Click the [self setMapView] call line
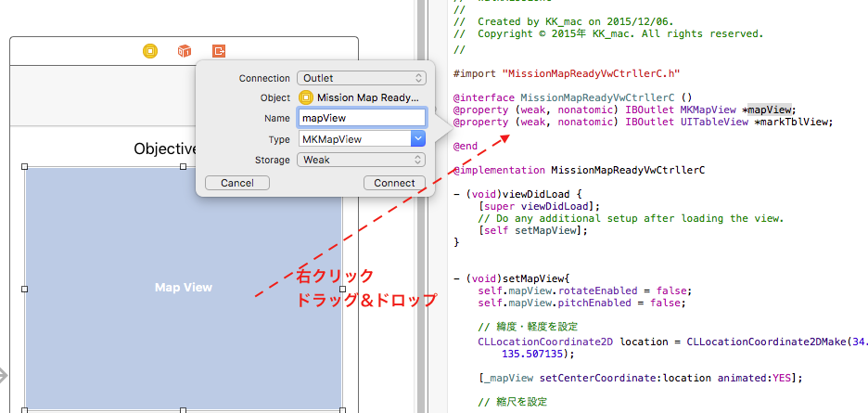 click(x=532, y=230)
